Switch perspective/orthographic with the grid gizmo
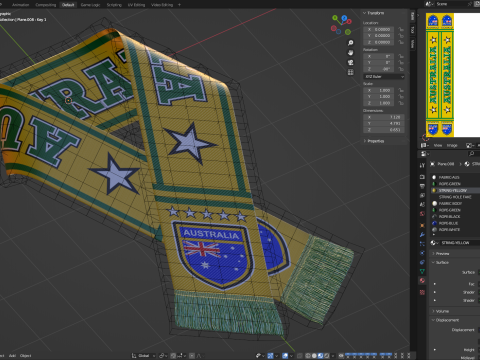This screenshot has height=360, width=480. pos(350,72)
